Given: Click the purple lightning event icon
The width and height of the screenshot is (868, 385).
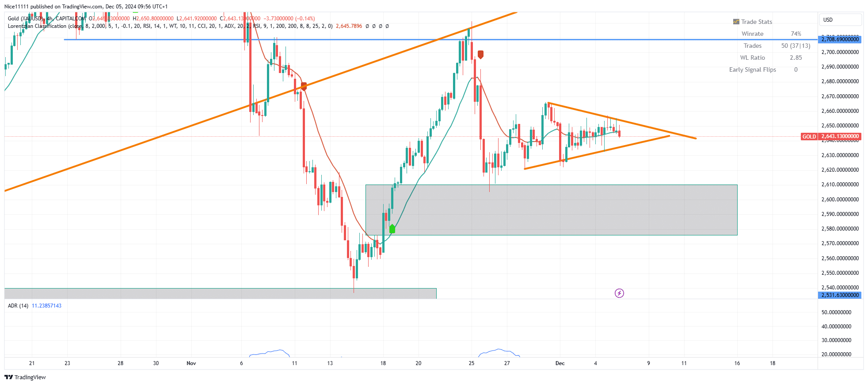Looking at the screenshot, I should [x=619, y=293].
